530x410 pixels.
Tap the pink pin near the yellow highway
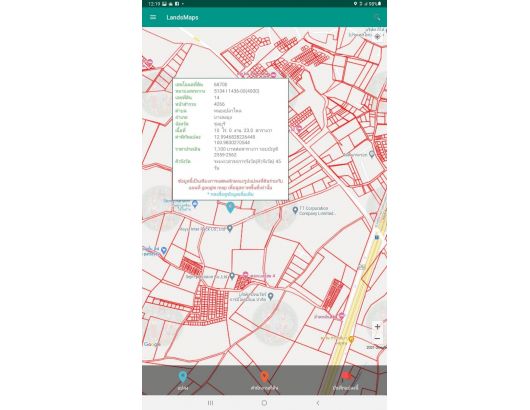pyautogui.click(x=341, y=316)
